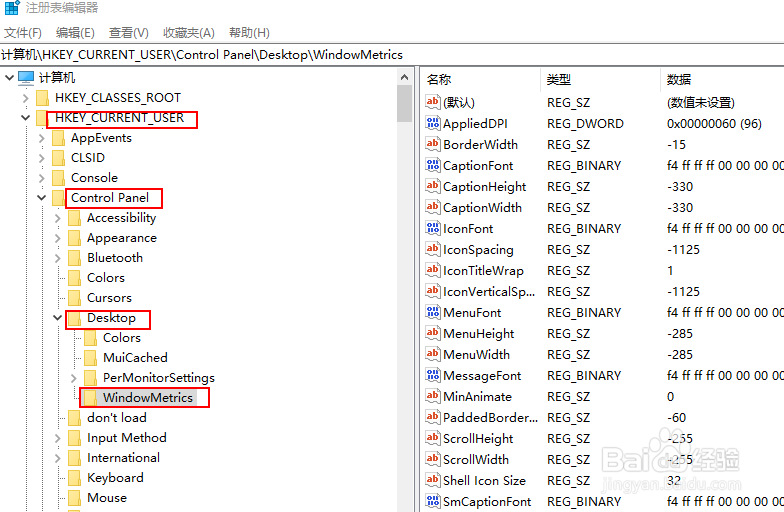The height and width of the screenshot is (512, 784).
Task: Open the 查看(V) menu
Action: (128, 32)
